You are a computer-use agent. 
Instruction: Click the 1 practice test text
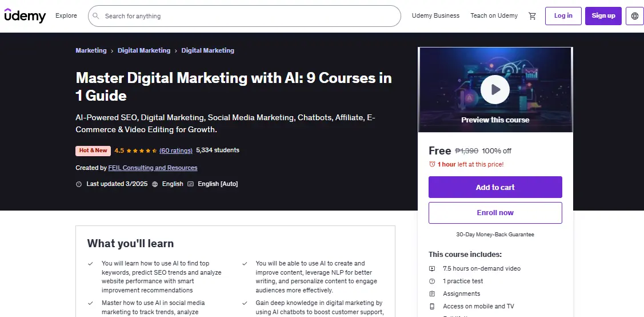pyautogui.click(x=463, y=281)
